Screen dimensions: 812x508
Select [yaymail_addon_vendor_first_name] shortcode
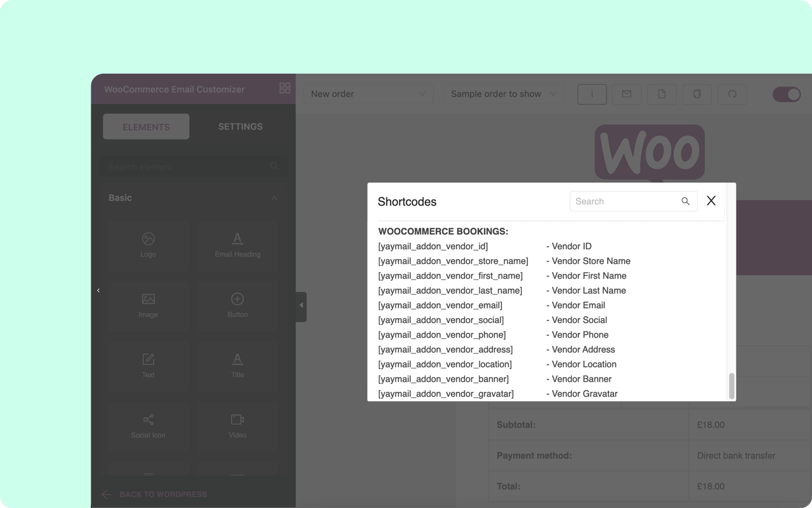click(x=450, y=276)
